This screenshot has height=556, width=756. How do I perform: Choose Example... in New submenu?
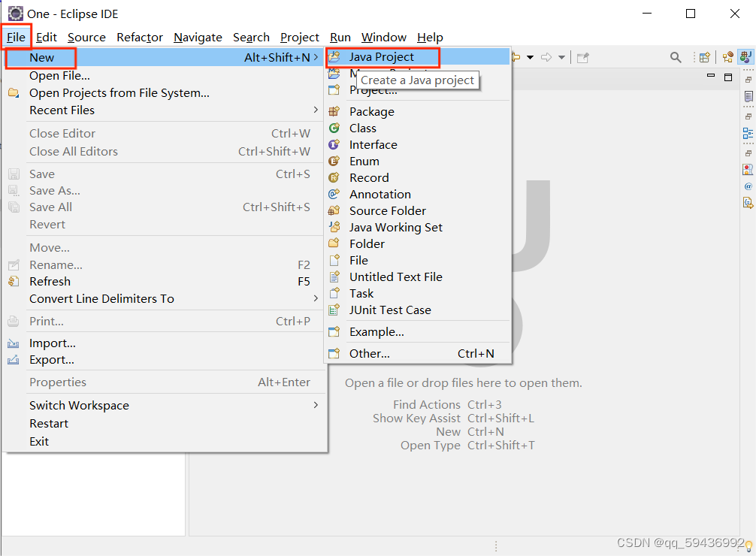(418, 332)
